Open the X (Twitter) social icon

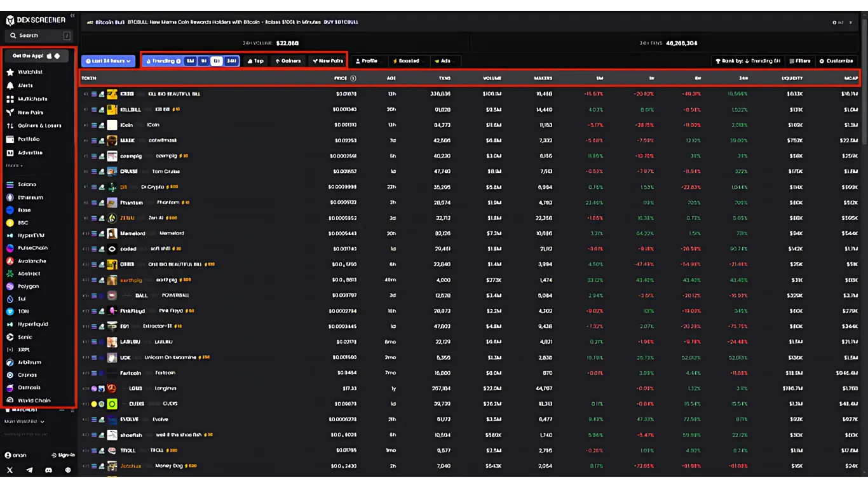click(10, 470)
